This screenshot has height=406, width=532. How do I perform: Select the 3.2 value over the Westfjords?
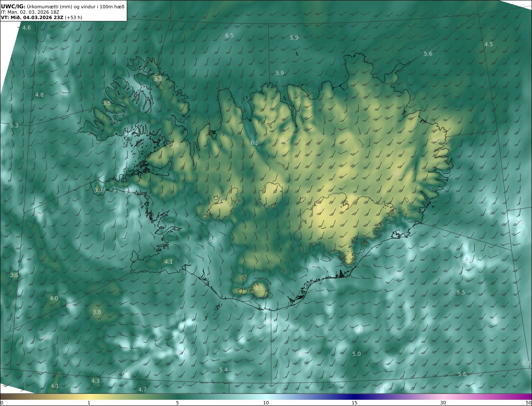158,78
